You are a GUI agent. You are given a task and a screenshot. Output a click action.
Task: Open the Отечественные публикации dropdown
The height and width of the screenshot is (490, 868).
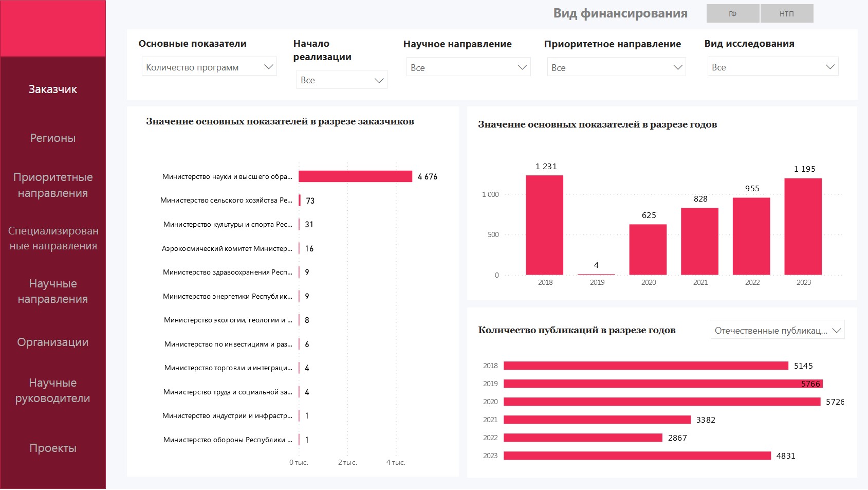(x=777, y=330)
